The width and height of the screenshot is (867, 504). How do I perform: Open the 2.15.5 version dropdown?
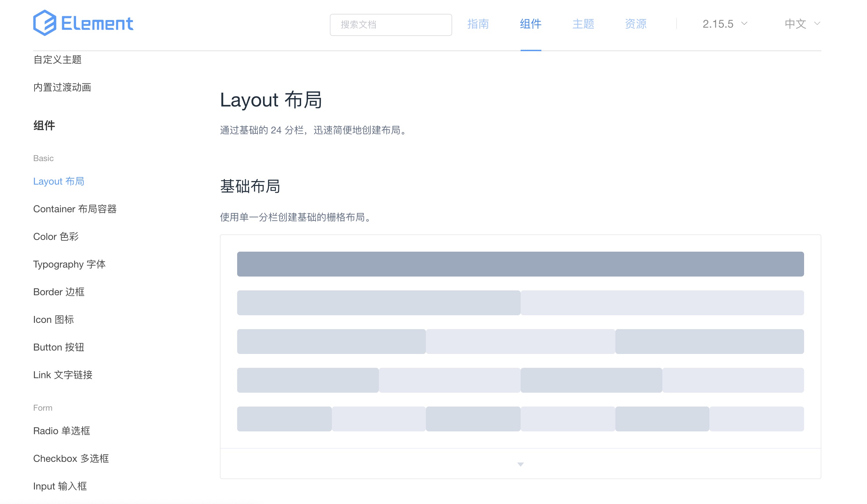pyautogui.click(x=725, y=24)
